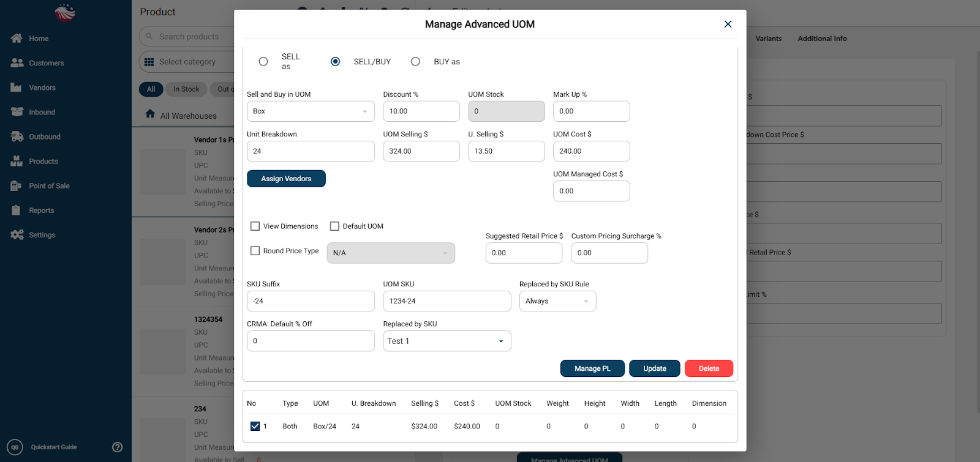Open the Quickstart Guide help icon
This screenshot has height=462, width=980.
coord(118,447)
